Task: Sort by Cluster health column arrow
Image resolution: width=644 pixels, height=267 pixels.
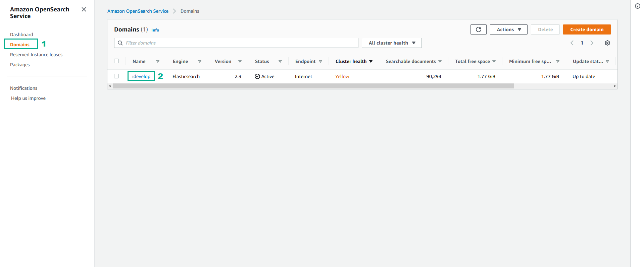Action: (370, 61)
